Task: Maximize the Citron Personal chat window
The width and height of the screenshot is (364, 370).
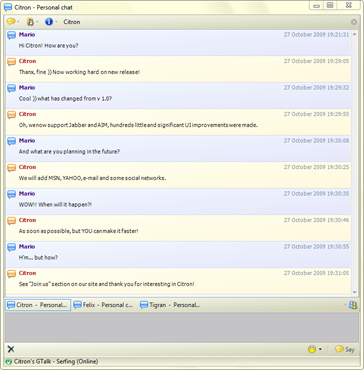Action: (330, 5)
